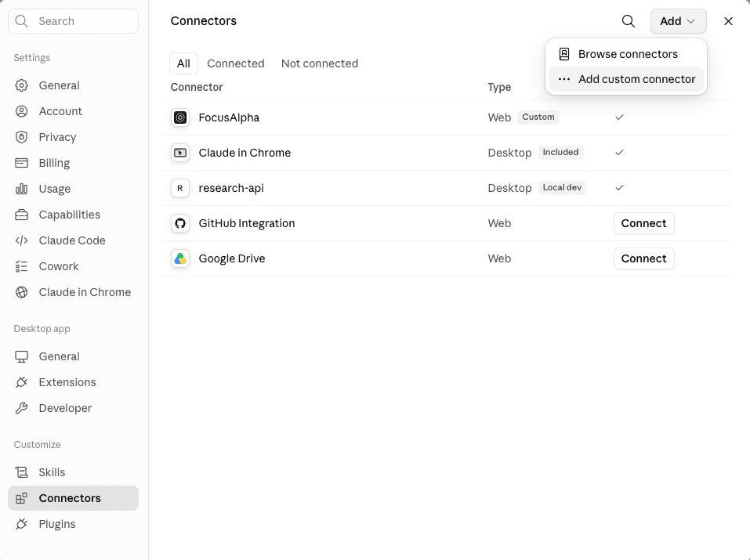The width and height of the screenshot is (750, 560).
Task: Click the GitHub Integration name
Action: tap(246, 223)
